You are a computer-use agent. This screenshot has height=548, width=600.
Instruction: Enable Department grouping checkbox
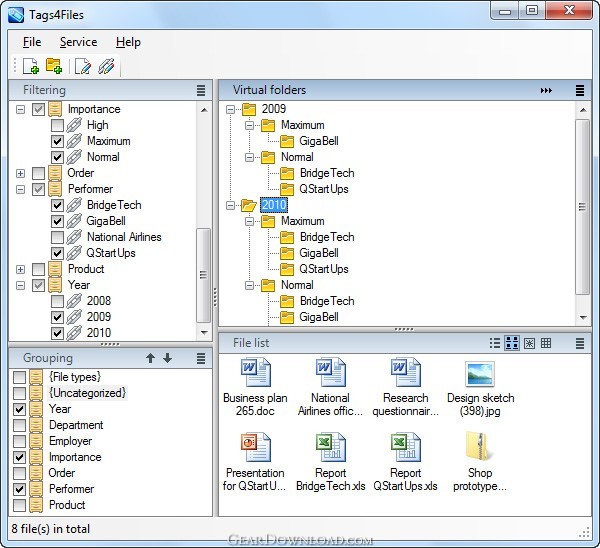pyautogui.click(x=20, y=425)
